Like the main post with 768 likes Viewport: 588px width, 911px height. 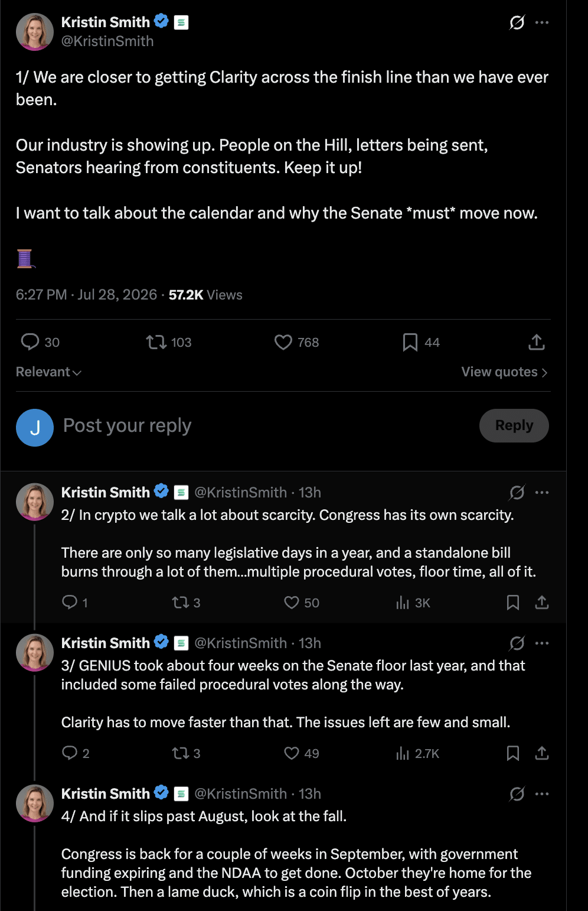[x=283, y=342]
